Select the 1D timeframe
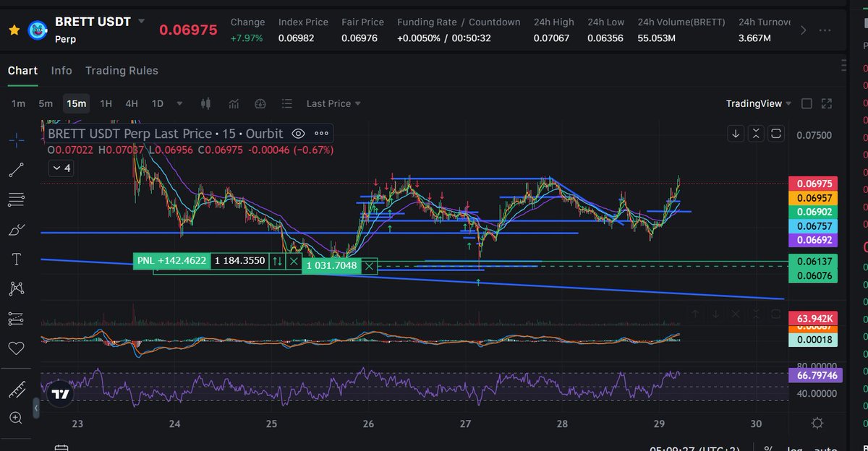Image resolution: width=868 pixels, height=451 pixels. (157, 103)
